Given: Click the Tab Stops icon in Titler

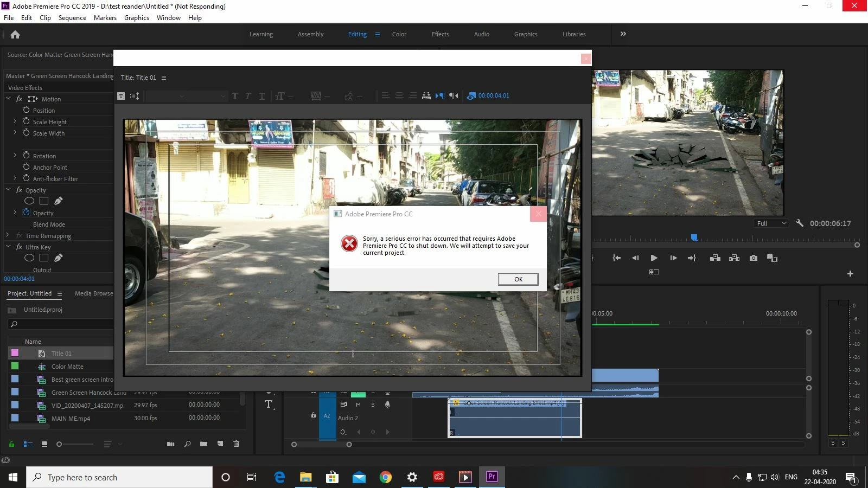Looking at the screenshot, I should coord(426,96).
